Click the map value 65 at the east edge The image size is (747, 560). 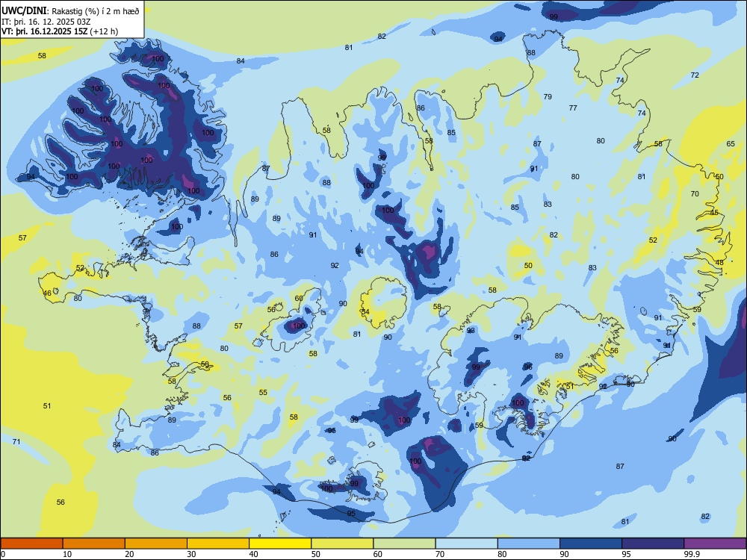click(731, 144)
